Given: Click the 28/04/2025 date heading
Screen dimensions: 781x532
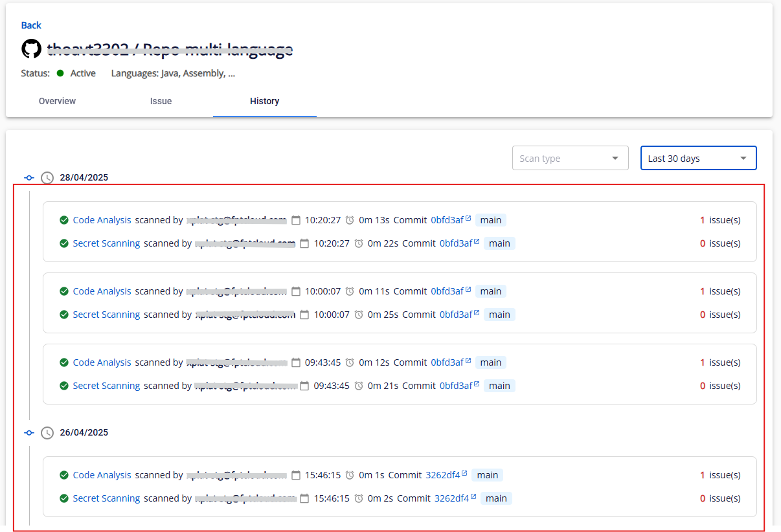Looking at the screenshot, I should pyautogui.click(x=84, y=177).
